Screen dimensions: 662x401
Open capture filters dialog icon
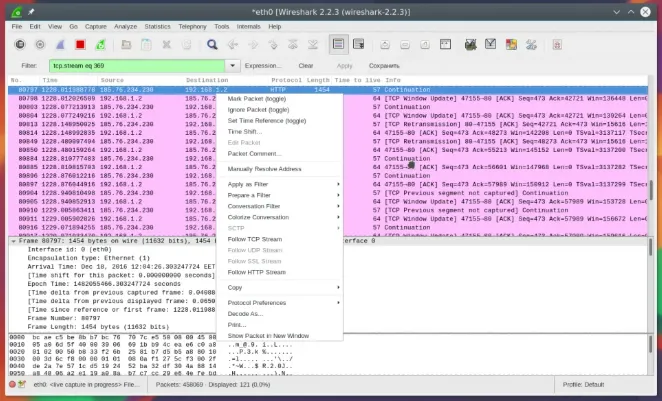pyautogui.click(x=470, y=44)
